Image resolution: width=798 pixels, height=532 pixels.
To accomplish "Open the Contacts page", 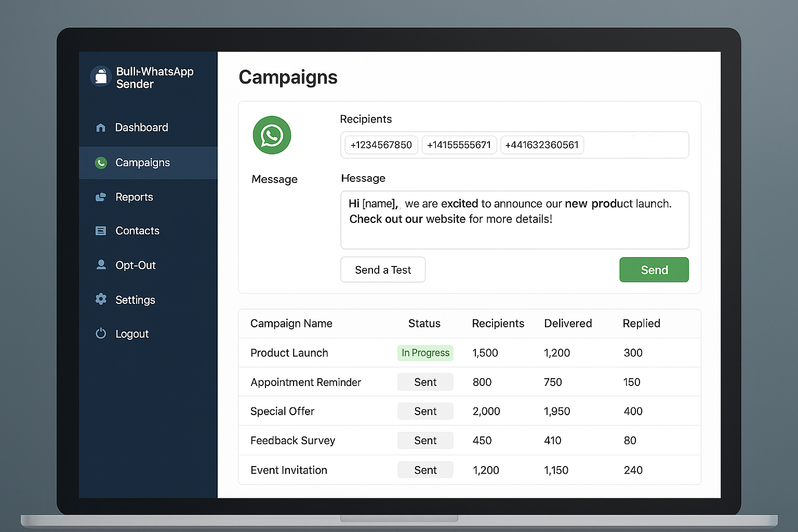I will (148, 231).
